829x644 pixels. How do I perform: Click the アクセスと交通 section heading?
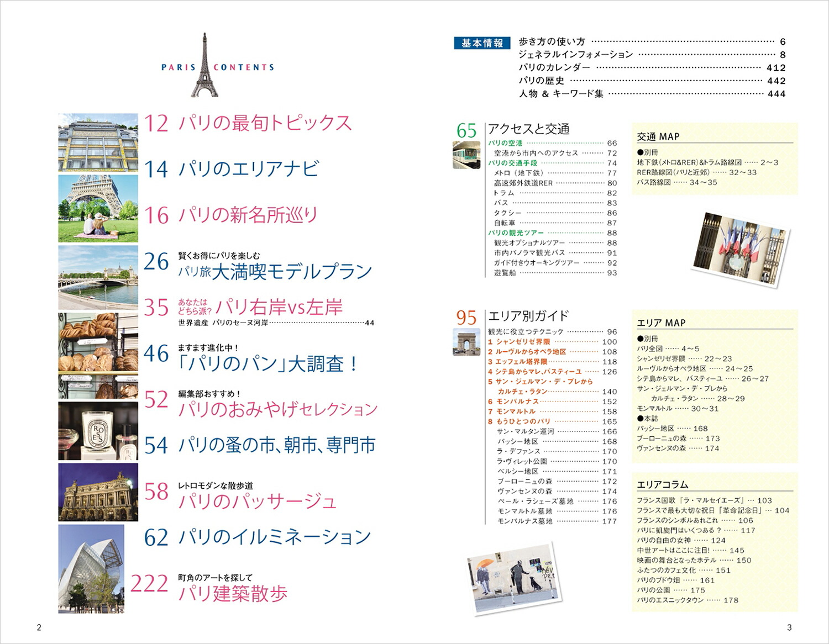[528, 129]
